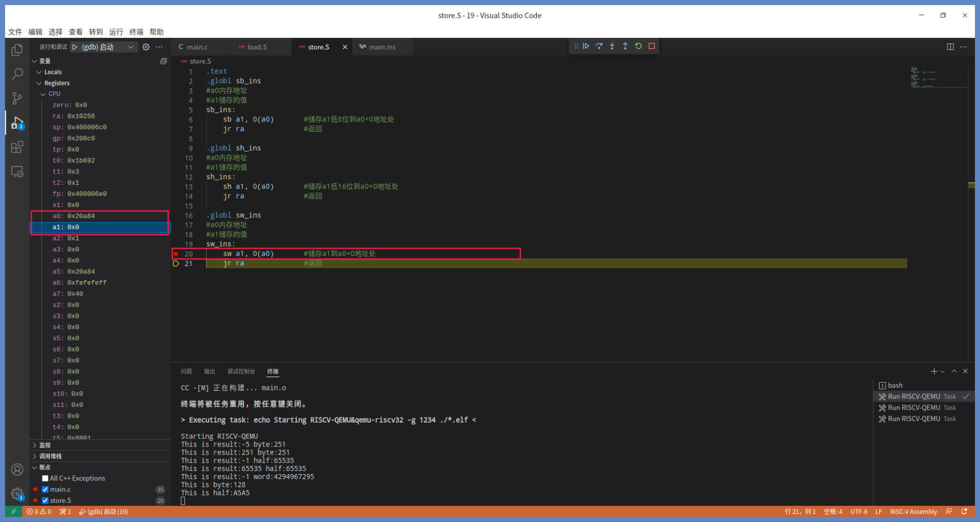The height and width of the screenshot is (522, 980).
Task: Open the 终端 menu in menu bar
Action: [136, 32]
